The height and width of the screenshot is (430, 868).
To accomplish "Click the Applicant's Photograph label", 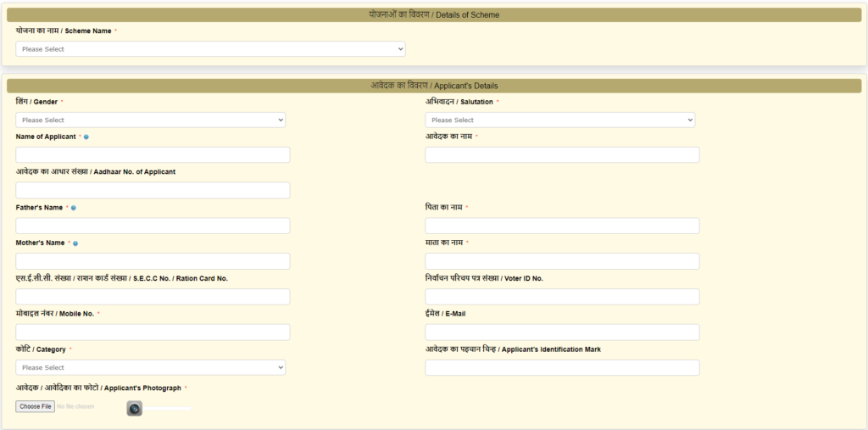I will pyautogui.click(x=98, y=388).
